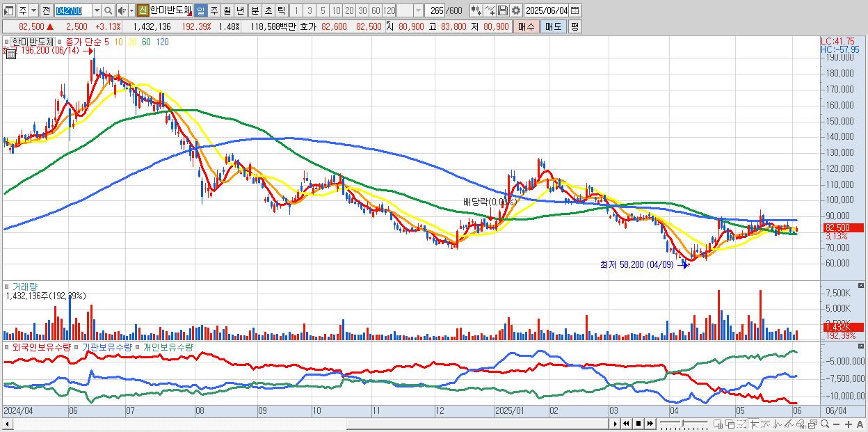Expand the stock code history dropdown
Image resolution: width=868 pixels, height=432 pixels.
click(x=97, y=11)
